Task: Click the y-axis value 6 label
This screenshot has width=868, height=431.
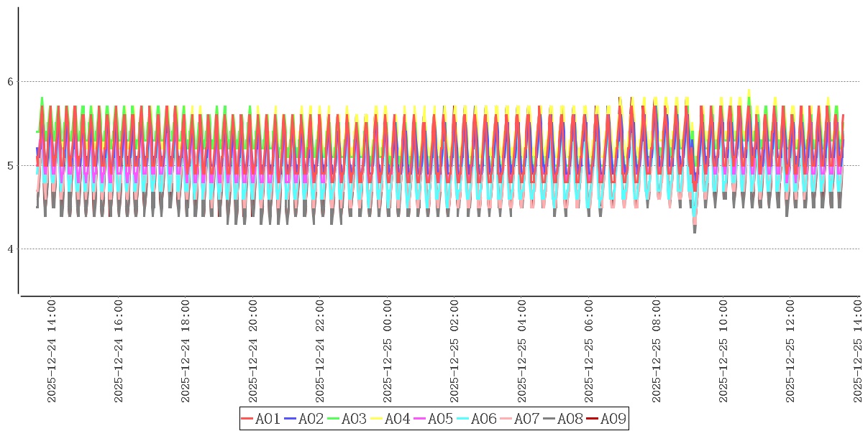Action: [11, 82]
